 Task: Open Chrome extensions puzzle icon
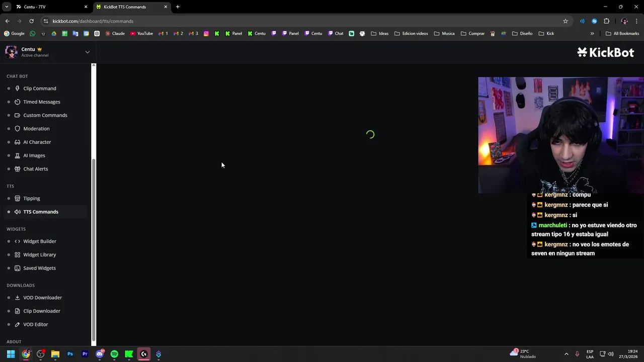click(x=606, y=21)
